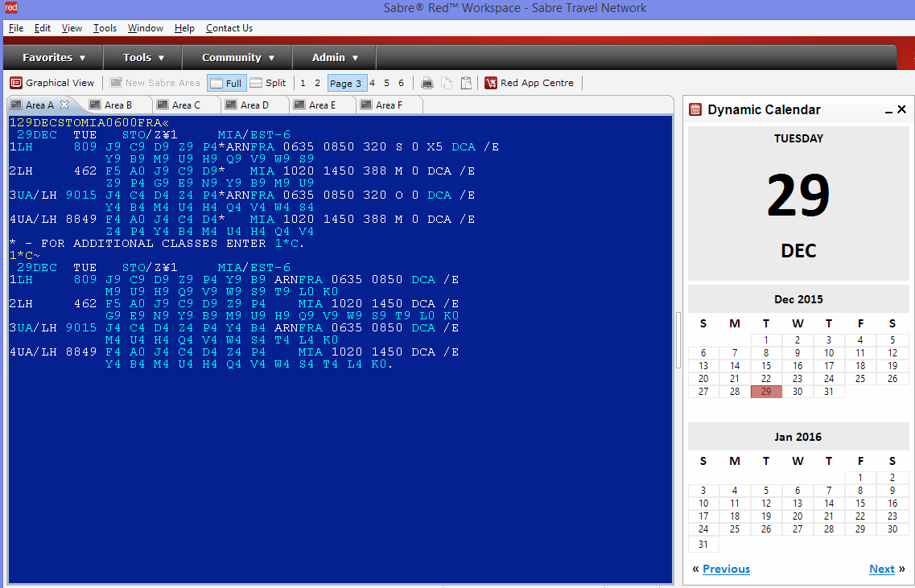This screenshot has height=588, width=915.
Task: Expand the Admin dropdown
Action: click(335, 57)
